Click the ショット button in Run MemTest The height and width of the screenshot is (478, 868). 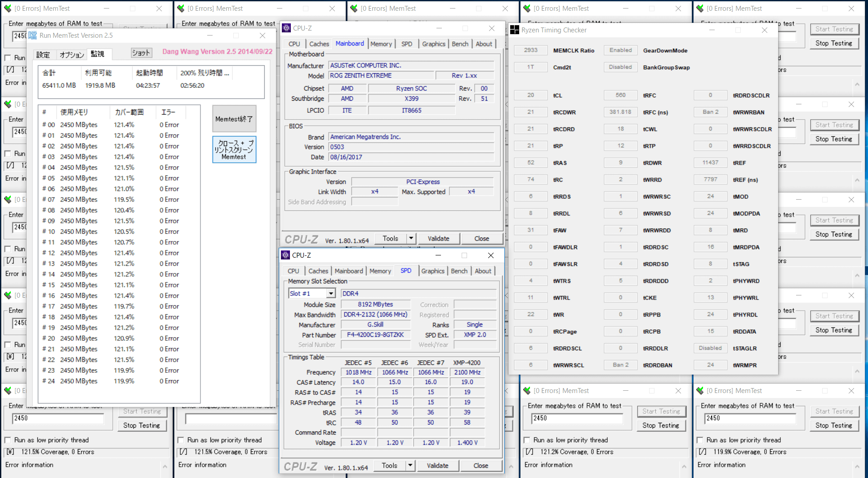[x=141, y=53]
